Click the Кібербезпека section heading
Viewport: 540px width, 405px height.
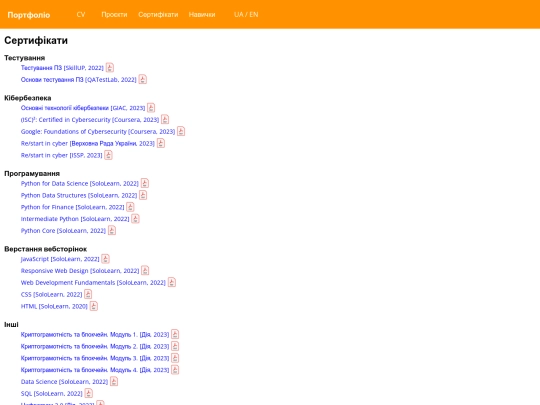28,98
